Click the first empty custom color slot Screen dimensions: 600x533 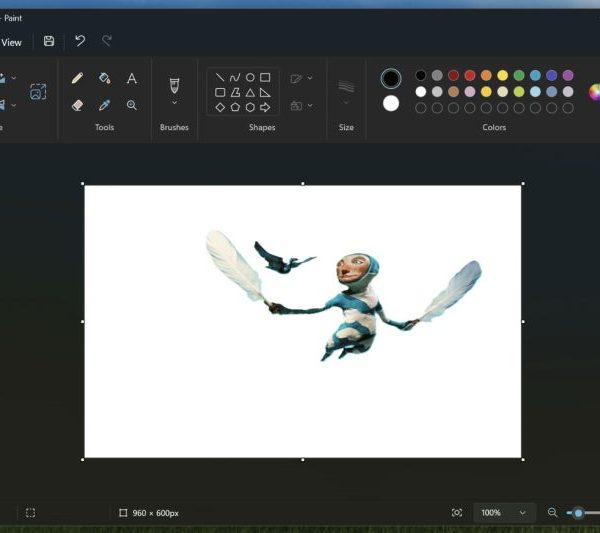tap(421, 108)
